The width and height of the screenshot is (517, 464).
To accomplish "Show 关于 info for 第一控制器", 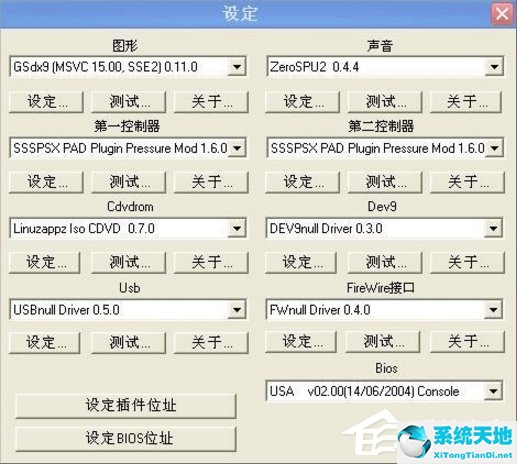I will (x=211, y=182).
